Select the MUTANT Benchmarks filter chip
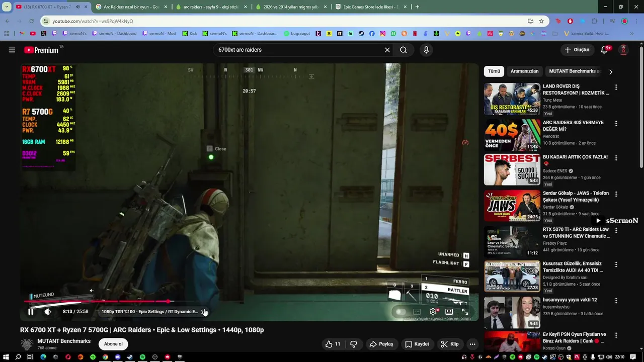Image resolution: width=644 pixels, height=362 pixels. click(575, 71)
